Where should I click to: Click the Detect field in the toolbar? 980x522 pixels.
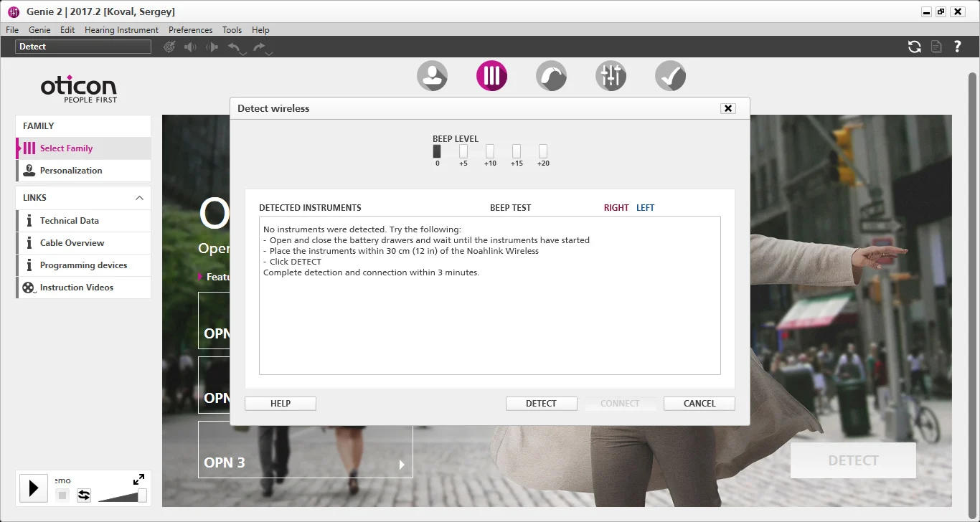83,47
